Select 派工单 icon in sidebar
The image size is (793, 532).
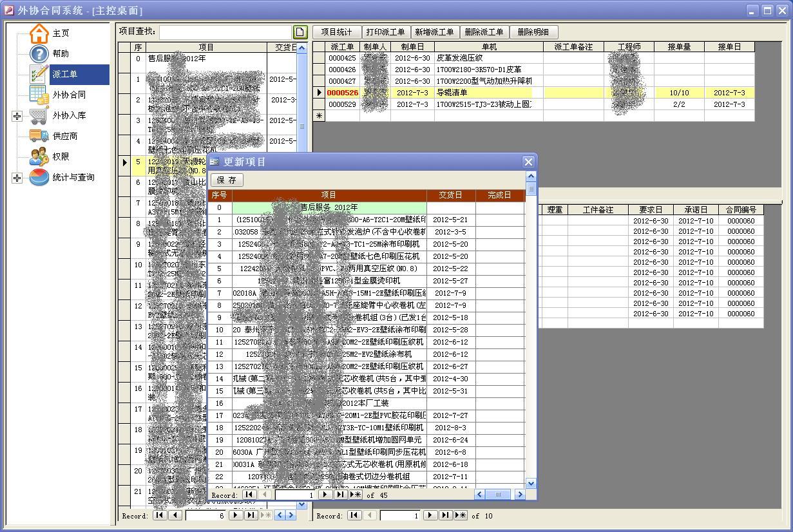coord(39,74)
